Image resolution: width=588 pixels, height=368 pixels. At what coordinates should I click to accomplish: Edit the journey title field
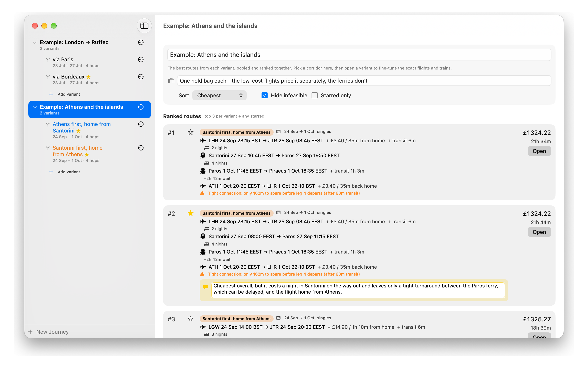[359, 55]
